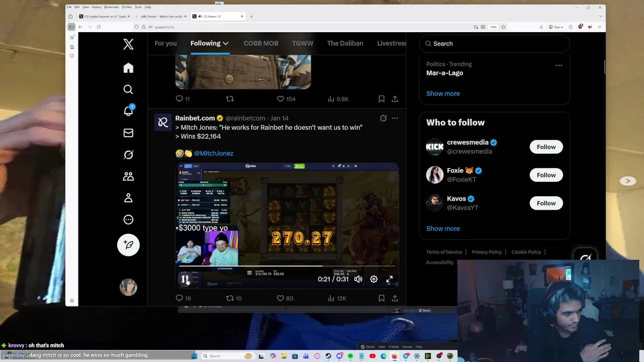Open the Explore search icon in sidebar
Image resolution: width=644 pixels, height=362 pixels.
coord(128,89)
